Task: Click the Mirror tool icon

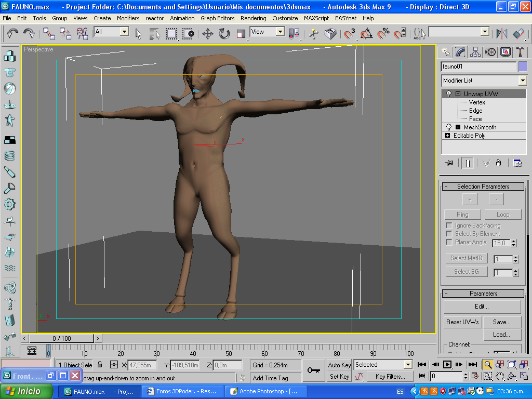Action: coord(501,34)
